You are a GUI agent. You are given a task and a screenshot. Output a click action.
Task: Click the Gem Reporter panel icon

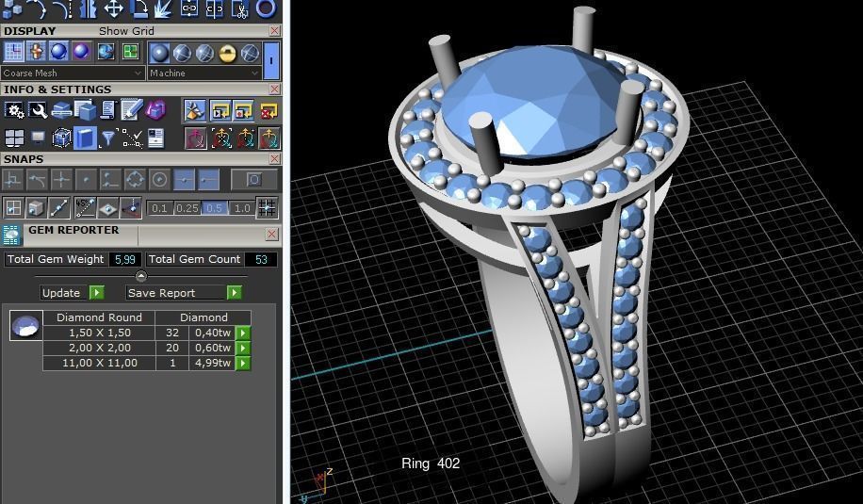(12, 235)
